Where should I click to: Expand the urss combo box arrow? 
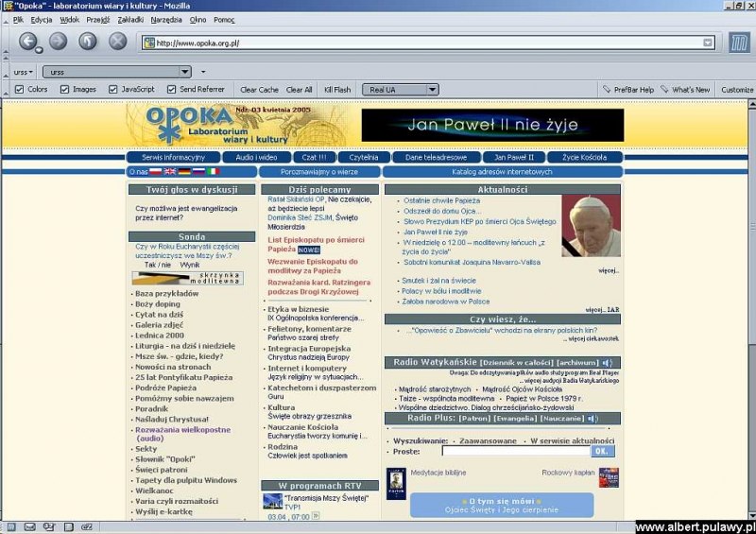tap(185, 72)
